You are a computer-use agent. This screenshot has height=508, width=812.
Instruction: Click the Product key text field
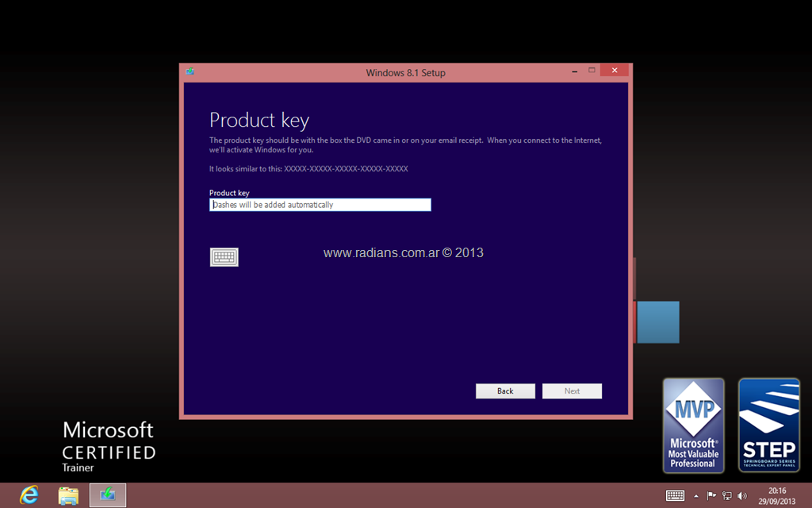click(320, 205)
